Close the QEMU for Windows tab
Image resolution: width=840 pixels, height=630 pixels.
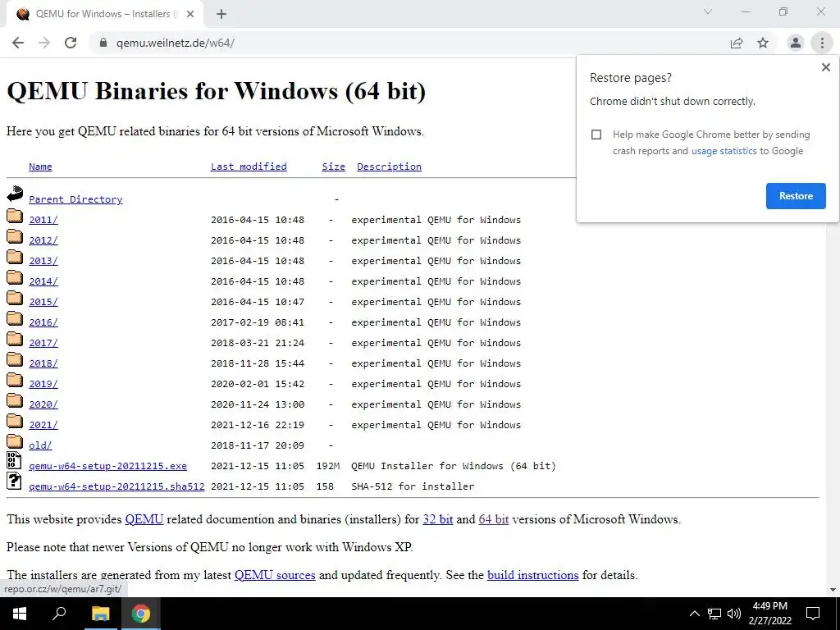click(190, 14)
